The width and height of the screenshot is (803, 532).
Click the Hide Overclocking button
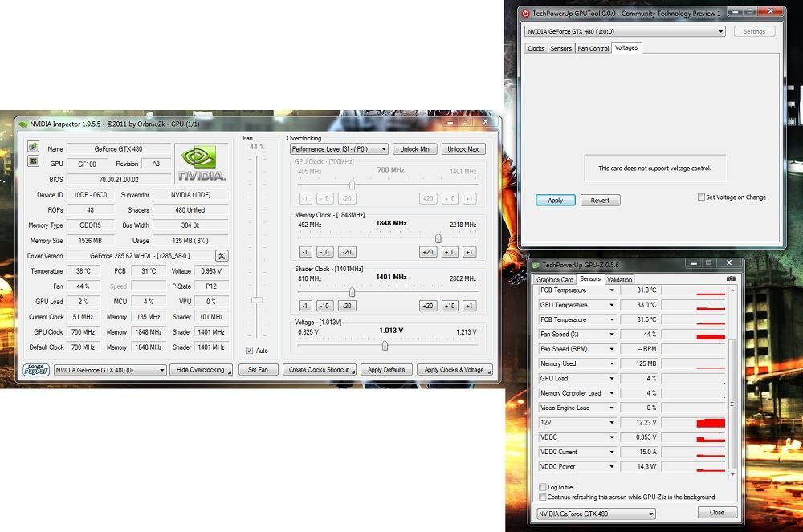tap(202, 369)
